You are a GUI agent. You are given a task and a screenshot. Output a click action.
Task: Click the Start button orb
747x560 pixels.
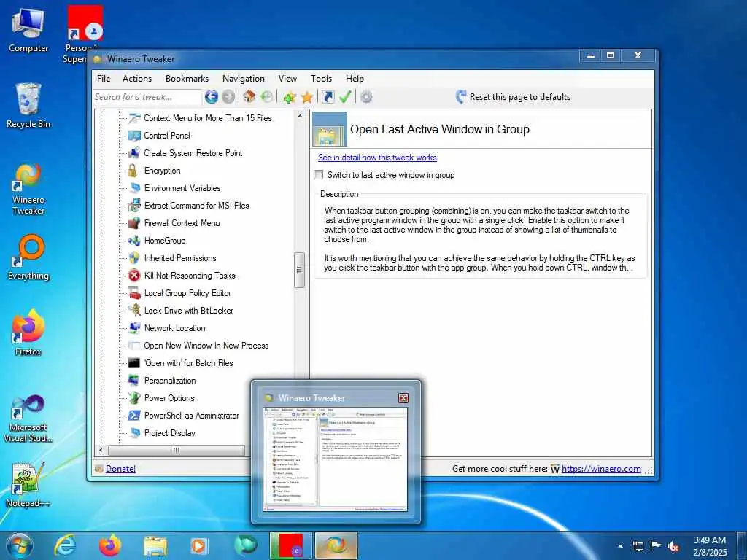click(20, 546)
